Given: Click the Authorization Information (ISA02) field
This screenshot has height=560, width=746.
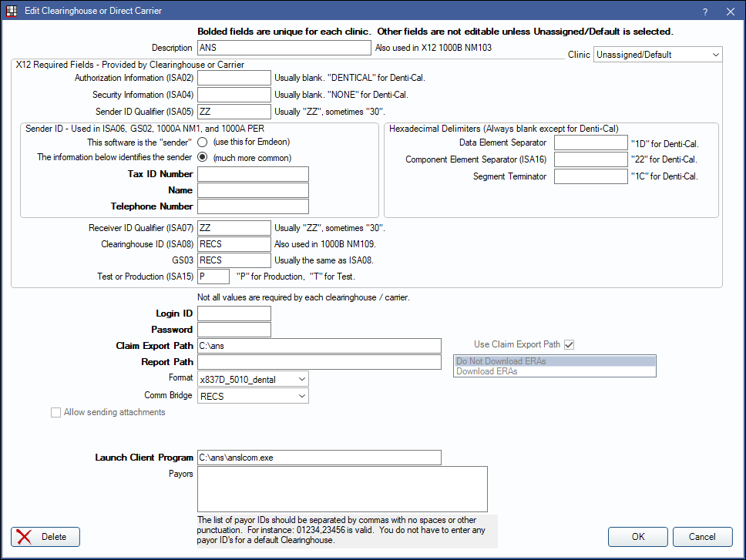Looking at the screenshot, I should pos(234,78).
